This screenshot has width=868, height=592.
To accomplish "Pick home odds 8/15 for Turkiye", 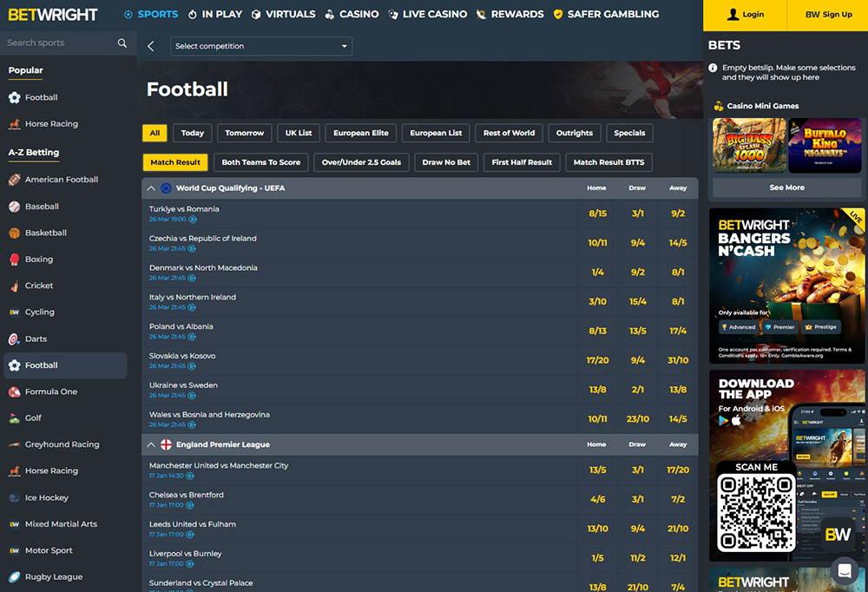I will tap(597, 214).
